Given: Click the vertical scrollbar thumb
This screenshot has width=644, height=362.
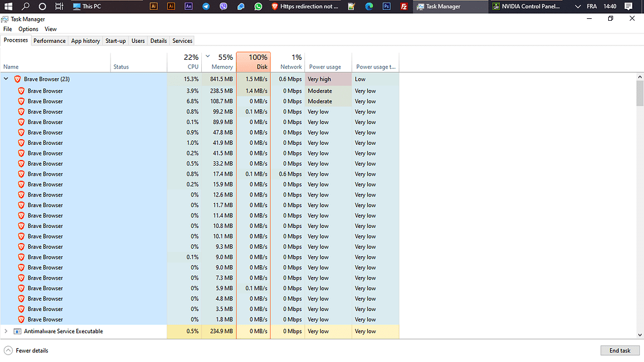Looking at the screenshot, I should coord(640,93).
